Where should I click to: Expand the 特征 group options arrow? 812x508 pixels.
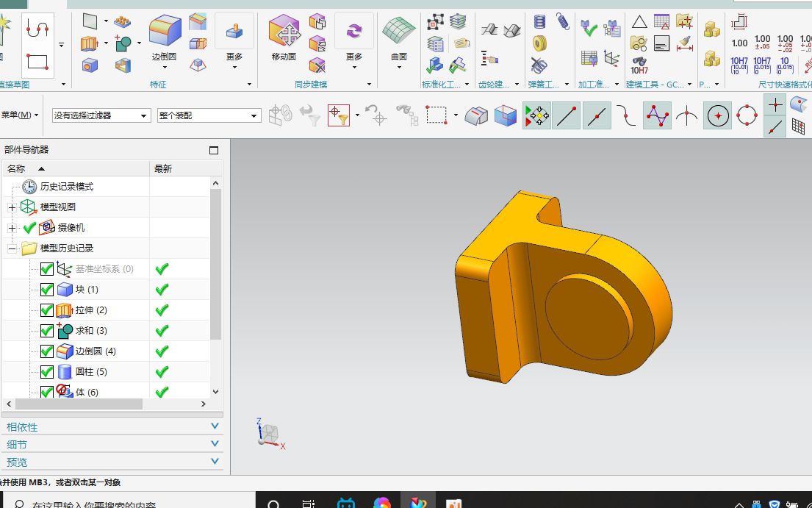(x=249, y=84)
